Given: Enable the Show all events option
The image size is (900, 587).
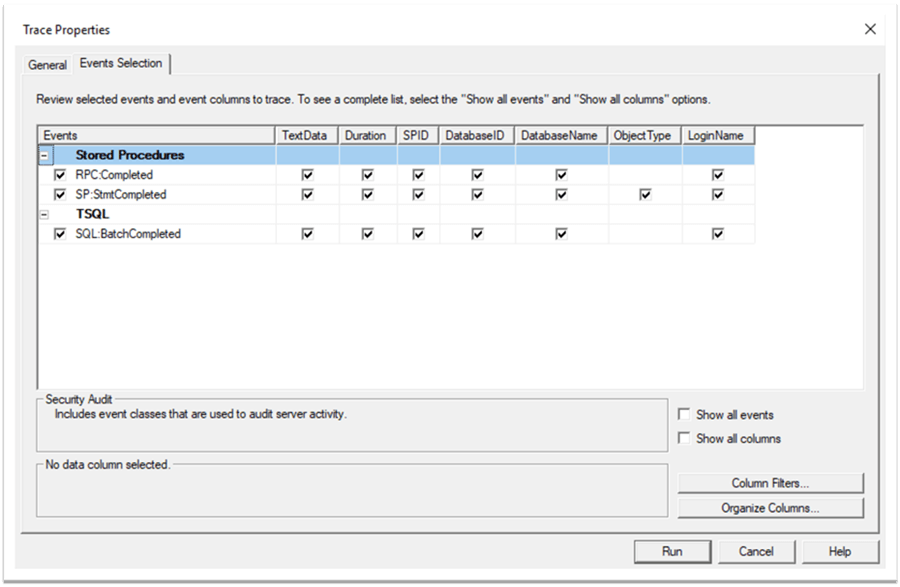Looking at the screenshot, I should coord(684,414).
